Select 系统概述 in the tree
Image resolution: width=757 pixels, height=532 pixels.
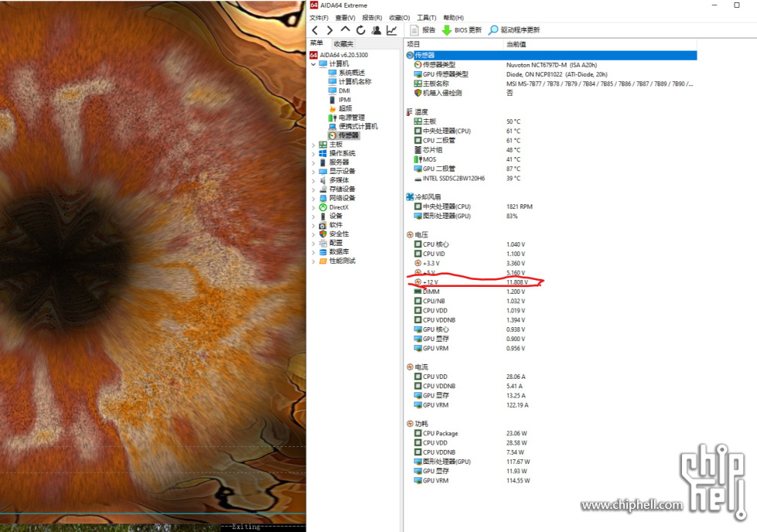(x=346, y=73)
